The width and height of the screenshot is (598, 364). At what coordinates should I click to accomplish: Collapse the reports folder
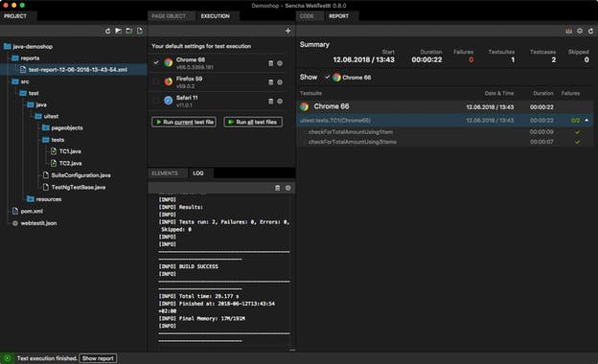point(15,58)
